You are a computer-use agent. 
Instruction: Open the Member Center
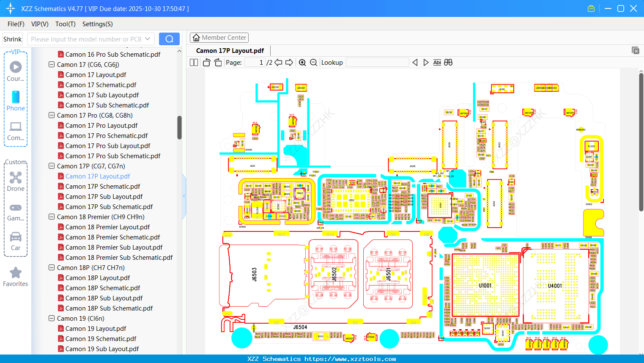coord(219,38)
